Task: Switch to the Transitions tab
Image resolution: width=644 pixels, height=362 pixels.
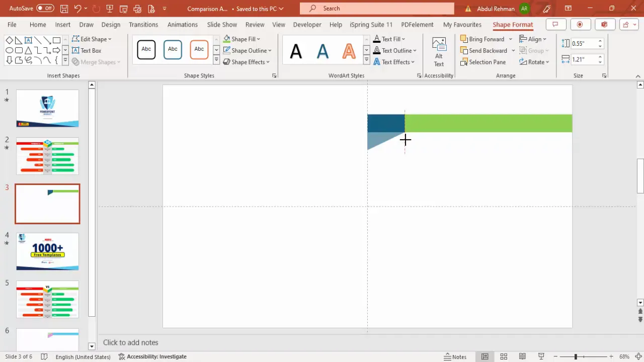Action: (143, 25)
